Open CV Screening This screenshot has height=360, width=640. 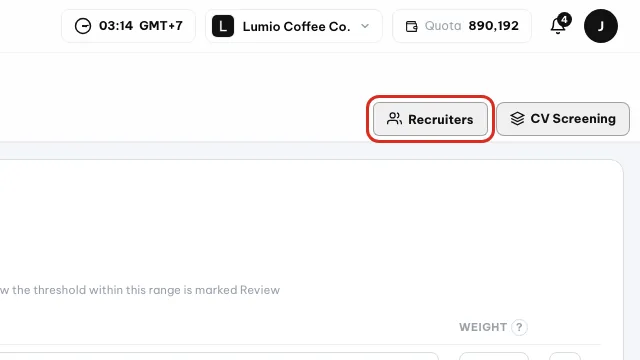[563, 119]
